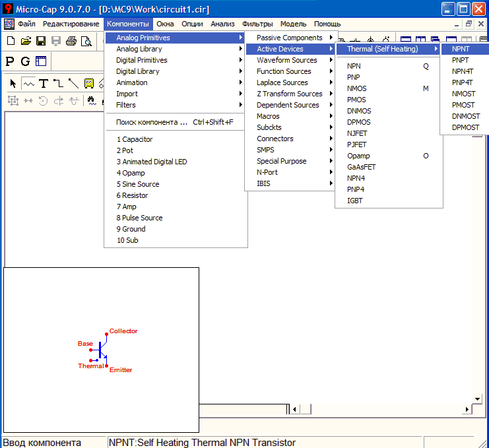
Task: Expand the Waveform Sources submenu
Action: click(290, 60)
